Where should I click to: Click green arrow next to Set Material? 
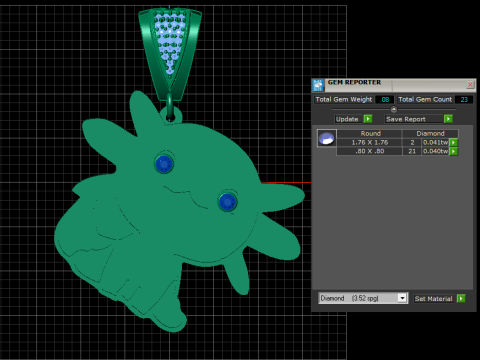pyautogui.click(x=461, y=298)
